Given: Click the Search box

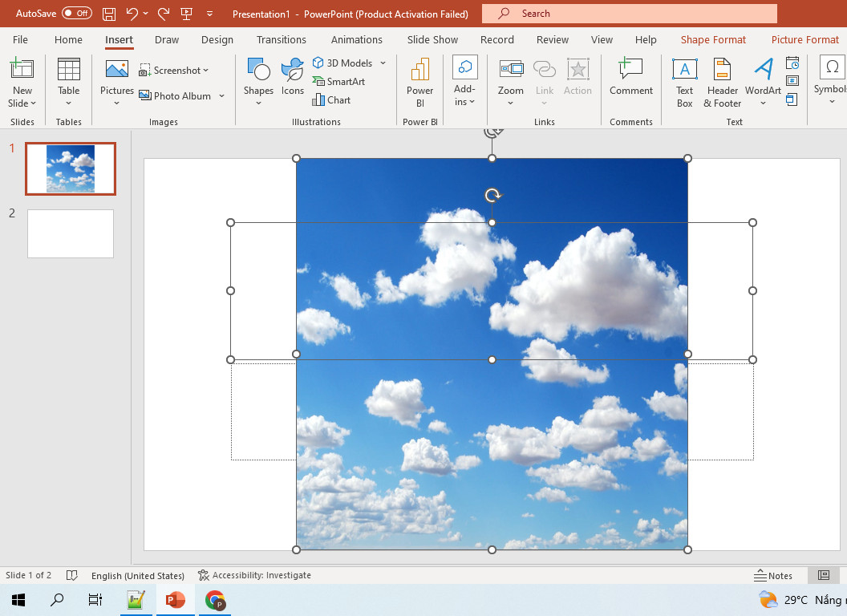Looking at the screenshot, I should click(x=630, y=14).
